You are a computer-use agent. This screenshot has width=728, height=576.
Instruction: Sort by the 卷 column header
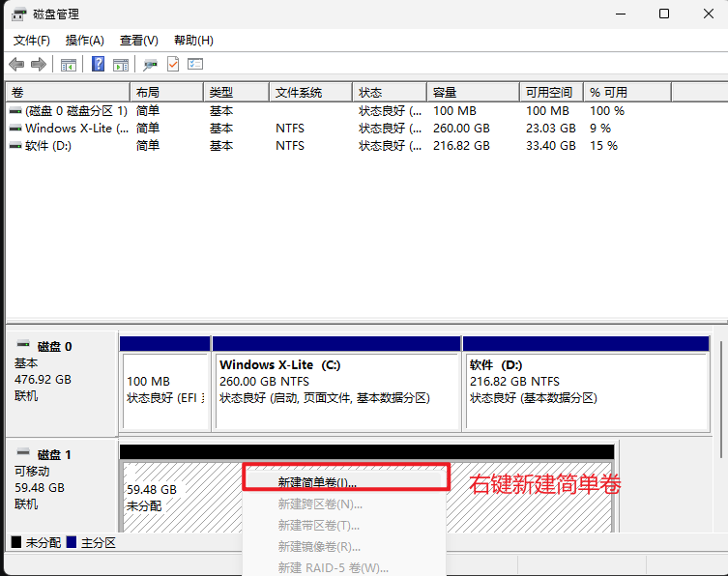(68, 93)
